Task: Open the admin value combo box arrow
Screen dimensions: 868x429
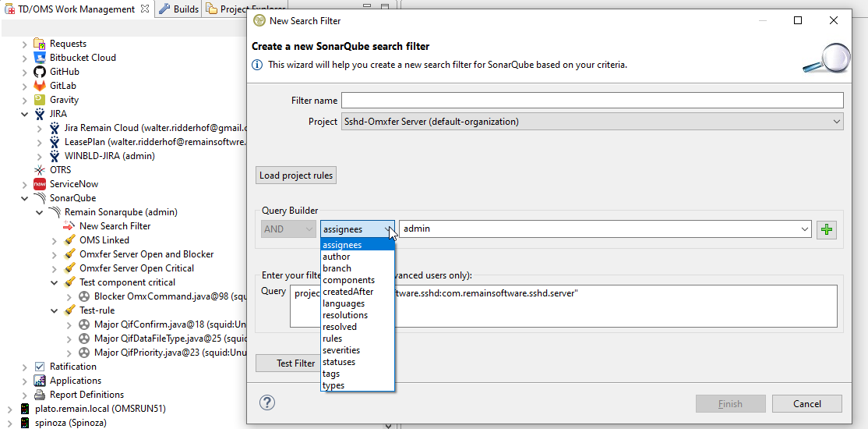Action: tap(804, 229)
